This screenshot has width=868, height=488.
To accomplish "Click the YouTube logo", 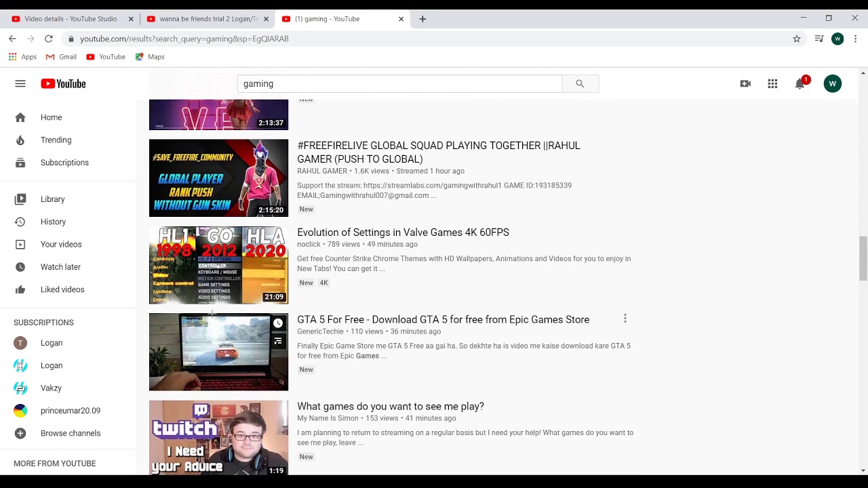I will point(63,83).
